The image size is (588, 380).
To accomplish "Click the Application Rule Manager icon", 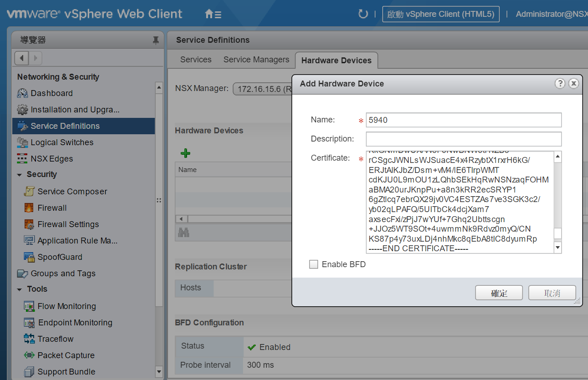I will click(x=29, y=240).
